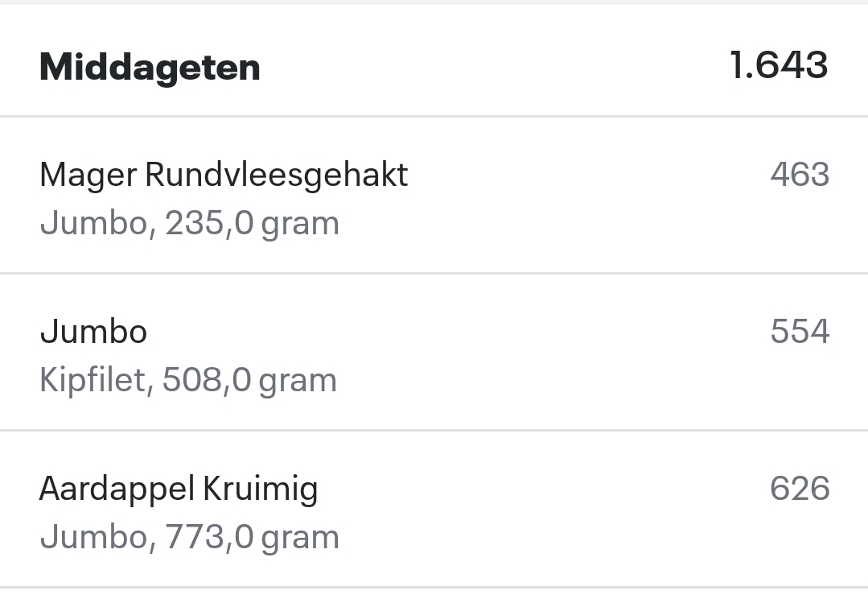Click the Jumbo 773,0 gram subtitle
This screenshot has width=868, height=603.
(x=189, y=535)
